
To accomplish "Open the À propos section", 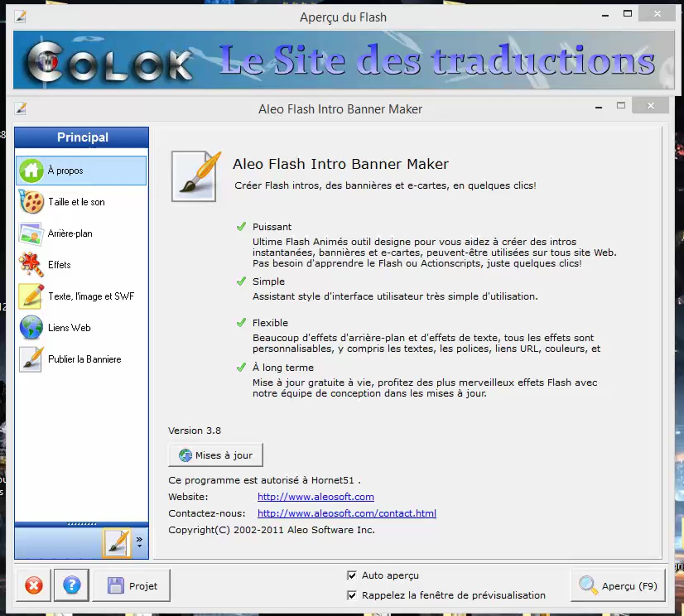I will coord(81,171).
